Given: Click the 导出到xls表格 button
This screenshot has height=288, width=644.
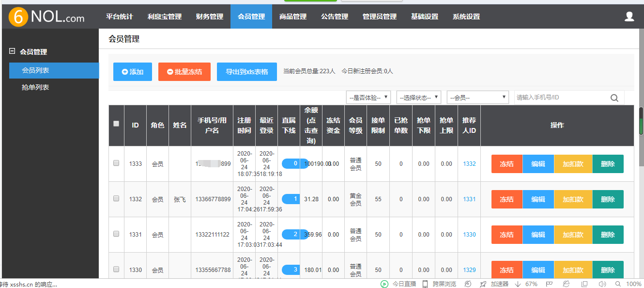Looking at the screenshot, I should (246, 72).
